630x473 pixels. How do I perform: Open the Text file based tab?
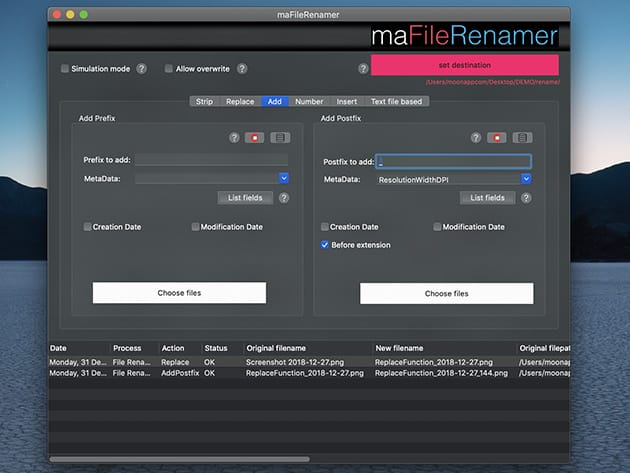tap(397, 101)
